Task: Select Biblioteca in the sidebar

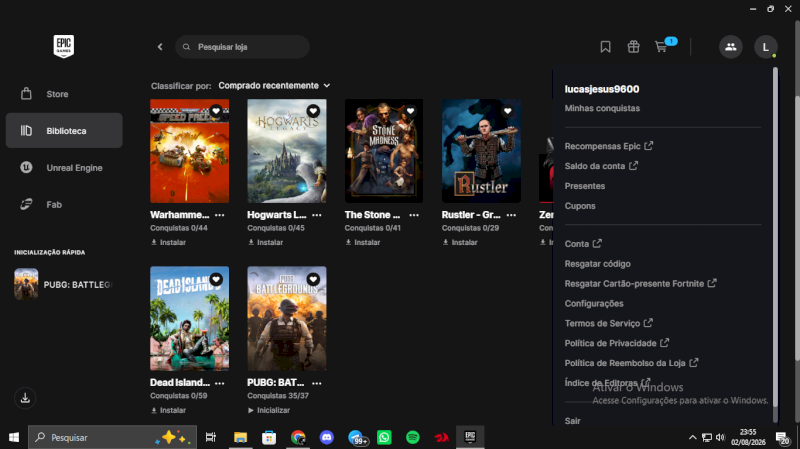Action: pos(64,131)
